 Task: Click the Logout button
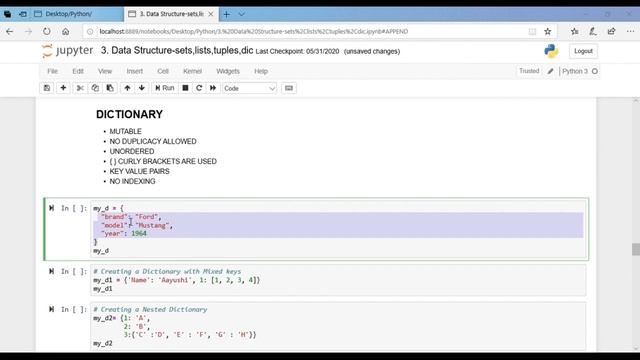(x=583, y=51)
